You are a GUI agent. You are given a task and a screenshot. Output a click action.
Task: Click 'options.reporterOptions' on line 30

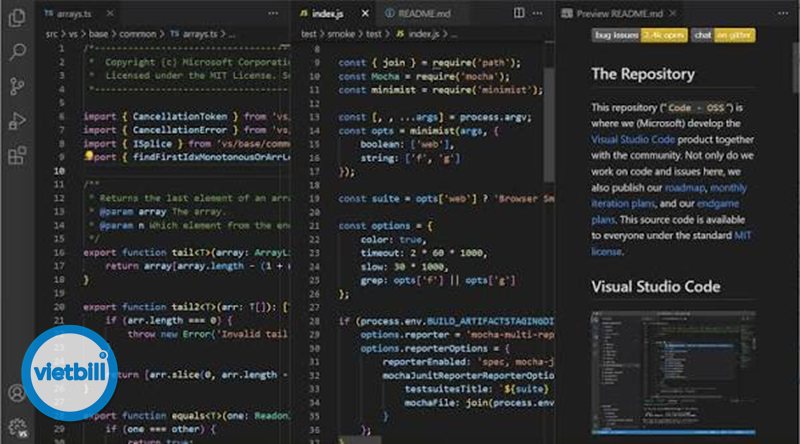424,349
